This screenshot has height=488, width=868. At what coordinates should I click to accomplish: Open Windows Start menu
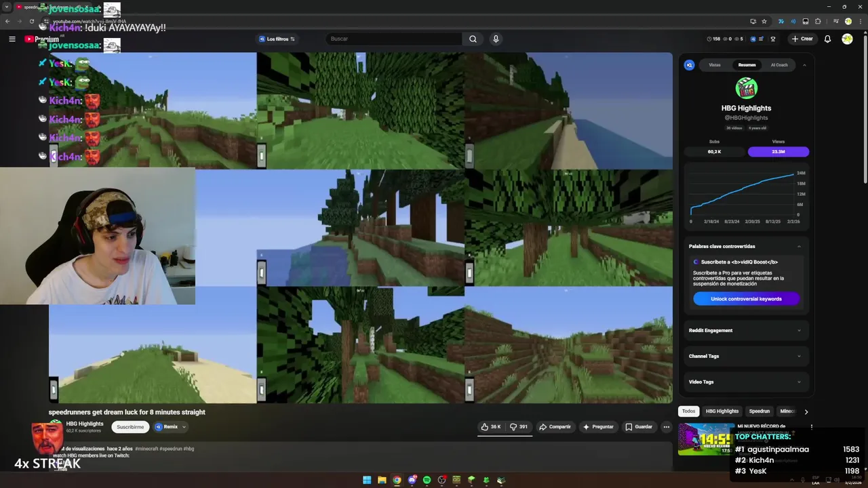367,480
